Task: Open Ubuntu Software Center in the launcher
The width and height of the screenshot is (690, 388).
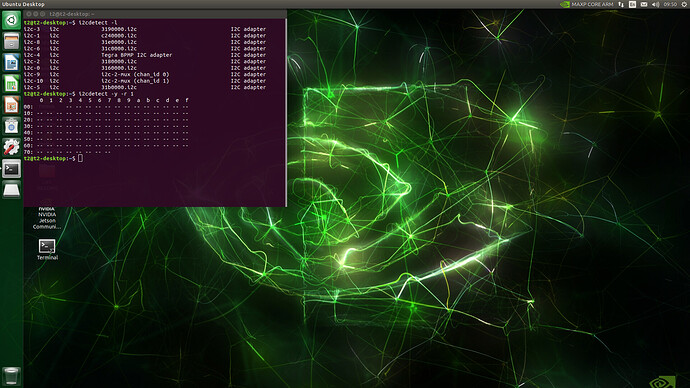Action: coord(11,126)
